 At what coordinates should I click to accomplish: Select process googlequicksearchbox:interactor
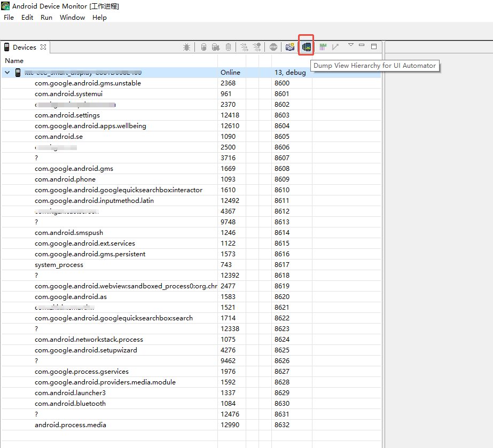pyautogui.click(x=119, y=190)
